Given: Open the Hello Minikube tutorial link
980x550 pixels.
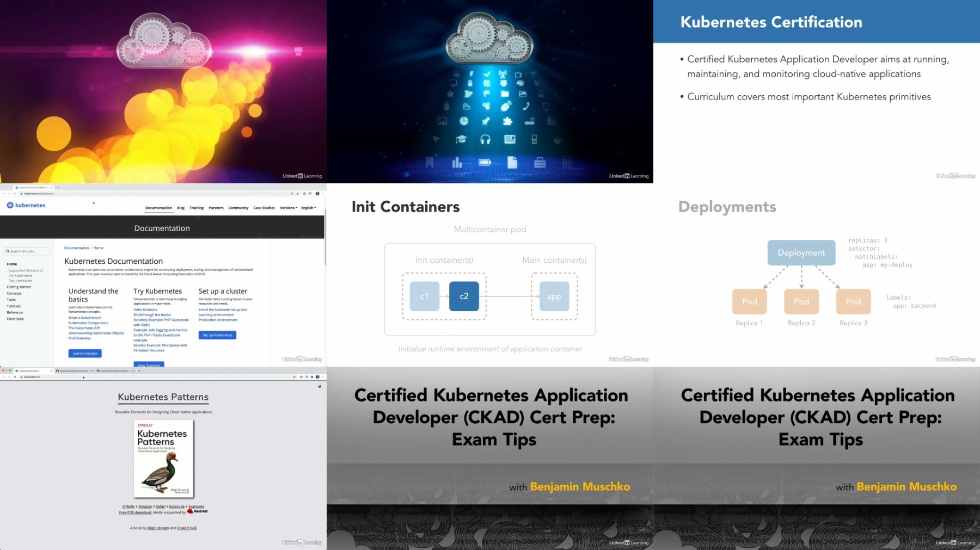Looking at the screenshot, I should tap(145, 310).
